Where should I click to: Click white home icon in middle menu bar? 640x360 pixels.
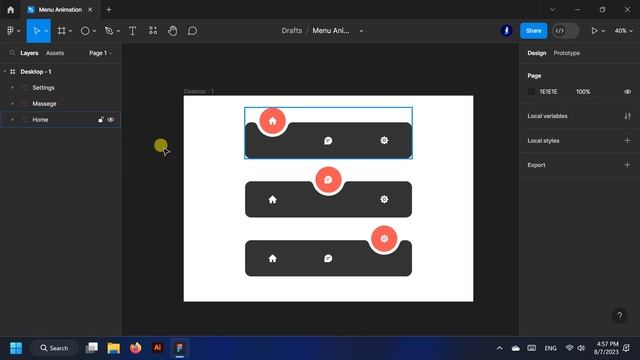[273, 199]
